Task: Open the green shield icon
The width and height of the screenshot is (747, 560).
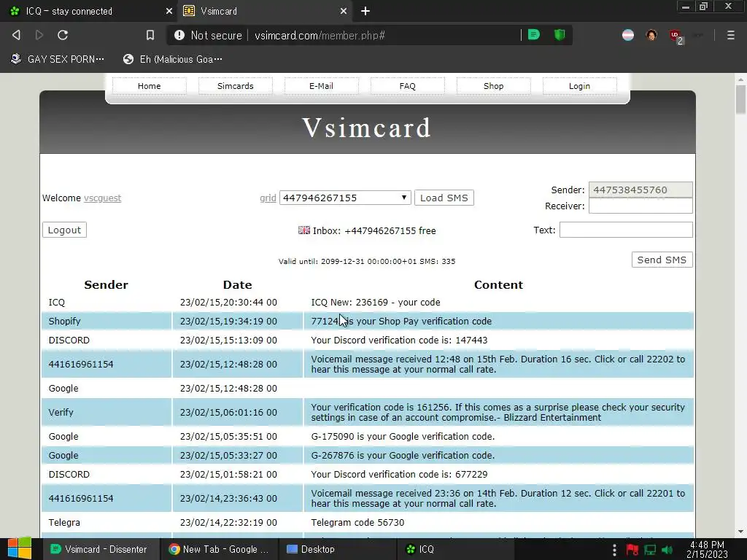Action: point(560,35)
